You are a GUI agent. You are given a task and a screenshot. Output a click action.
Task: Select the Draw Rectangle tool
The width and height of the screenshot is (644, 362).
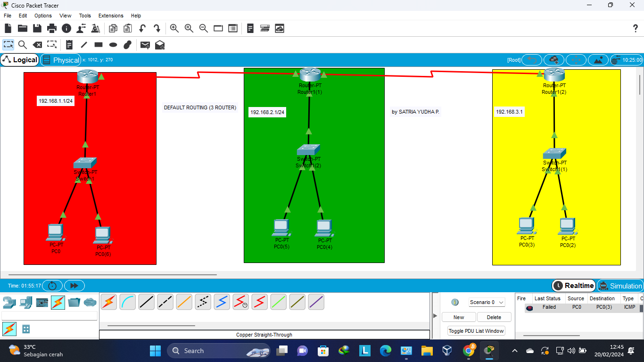tap(99, 45)
